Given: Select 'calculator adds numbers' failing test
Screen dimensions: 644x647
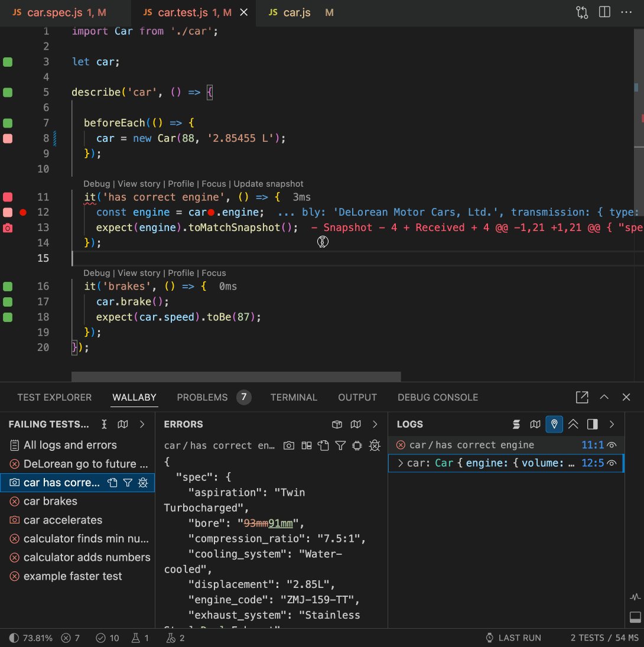Looking at the screenshot, I should click(77, 557).
